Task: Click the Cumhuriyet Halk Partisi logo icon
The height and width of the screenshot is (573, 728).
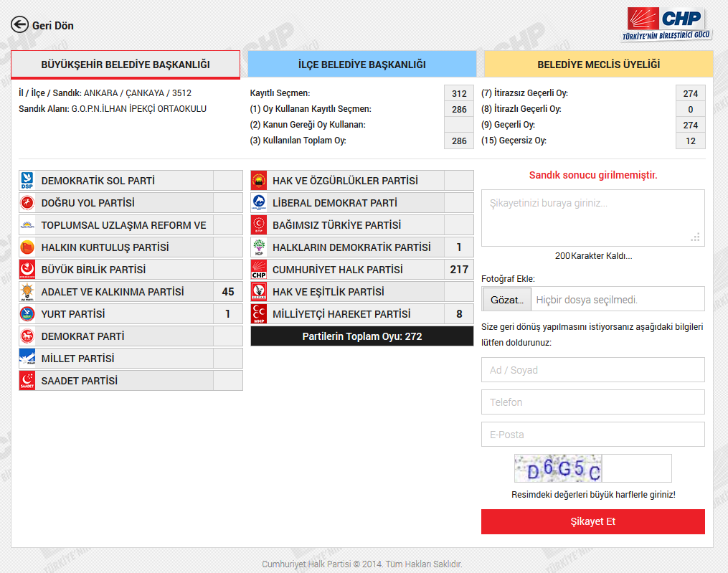Action: pos(259,270)
